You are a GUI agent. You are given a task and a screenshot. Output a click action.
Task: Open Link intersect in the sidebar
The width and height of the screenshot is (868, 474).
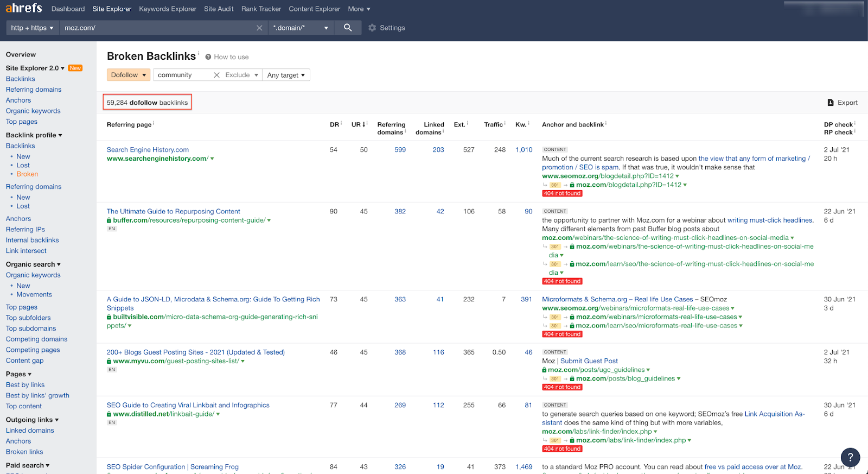(x=26, y=251)
